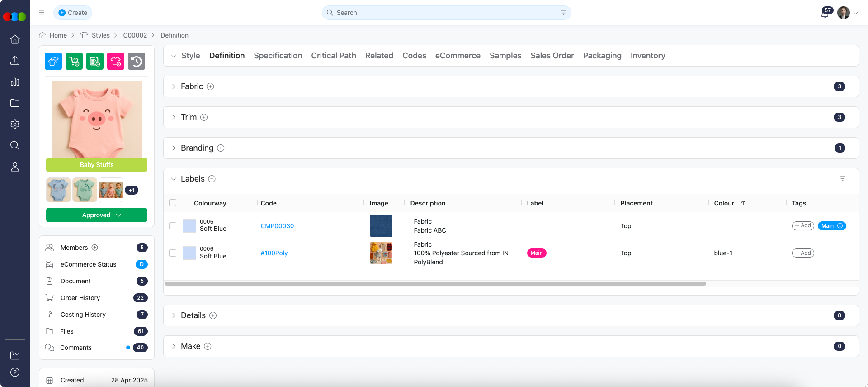
Task: Click the plus icon next to Labels
Action: (212, 179)
